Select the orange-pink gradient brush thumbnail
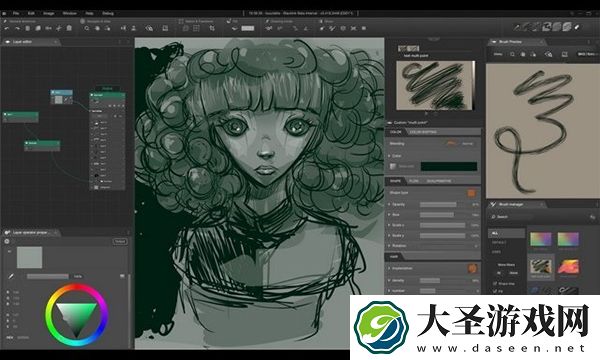 568,267
